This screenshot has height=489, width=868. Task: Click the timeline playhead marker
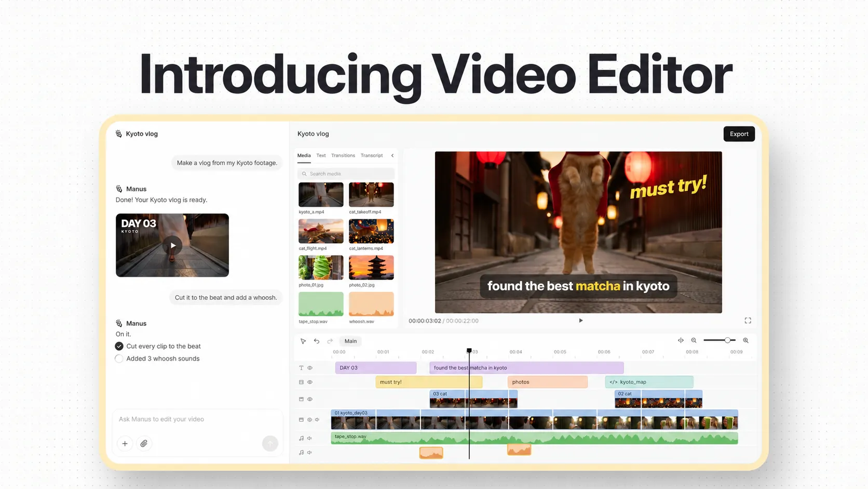pyautogui.click(x=469, y=351)
